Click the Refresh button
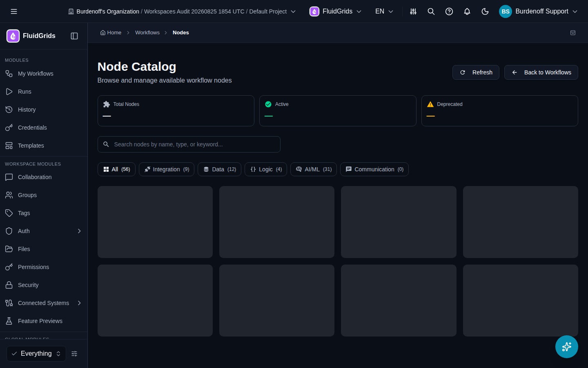588x368 pixels. pyautogui.click(x=476, y=72)
